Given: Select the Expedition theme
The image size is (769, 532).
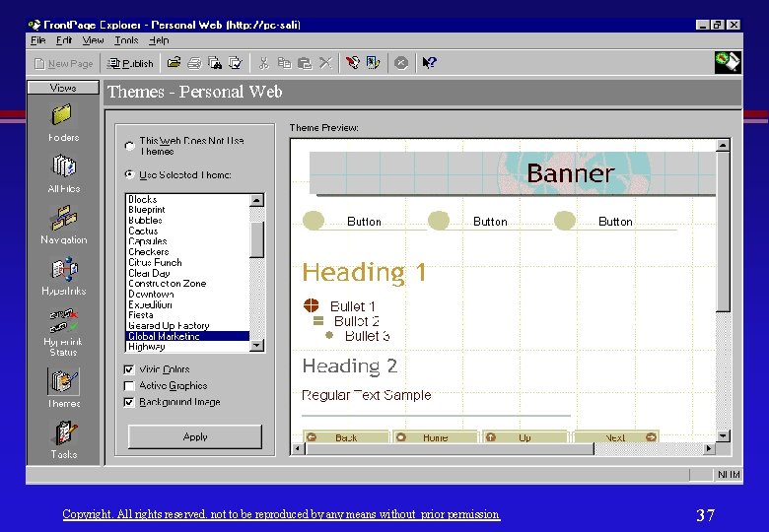Looking at the screenshot, I should 188,304.
